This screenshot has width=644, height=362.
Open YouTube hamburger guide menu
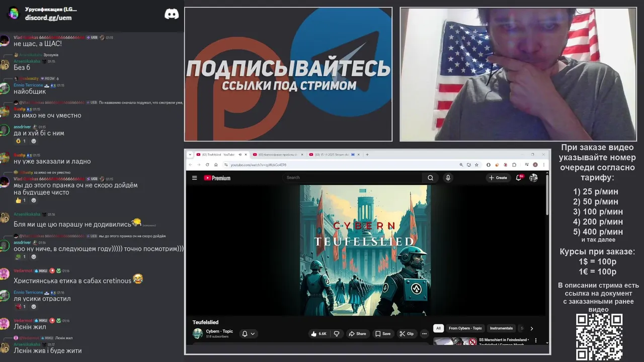(194, 177)
